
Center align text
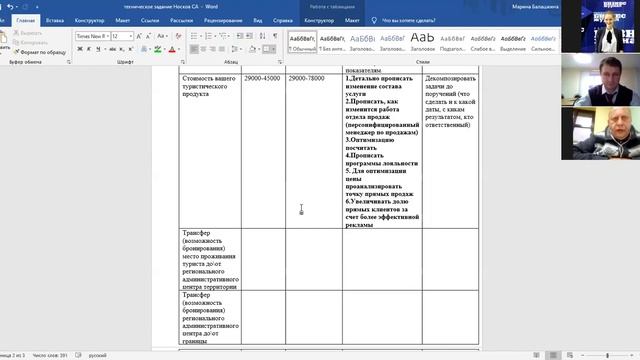[x=203, y=49]
